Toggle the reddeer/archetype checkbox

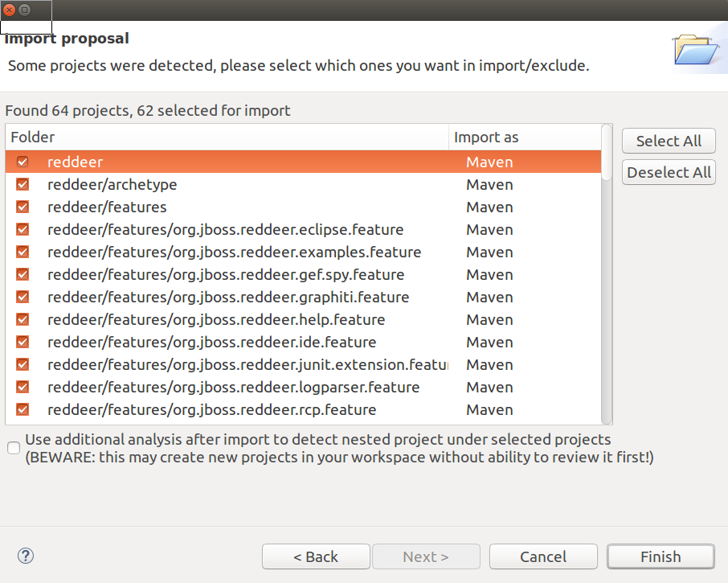click(x=22, y=184)
